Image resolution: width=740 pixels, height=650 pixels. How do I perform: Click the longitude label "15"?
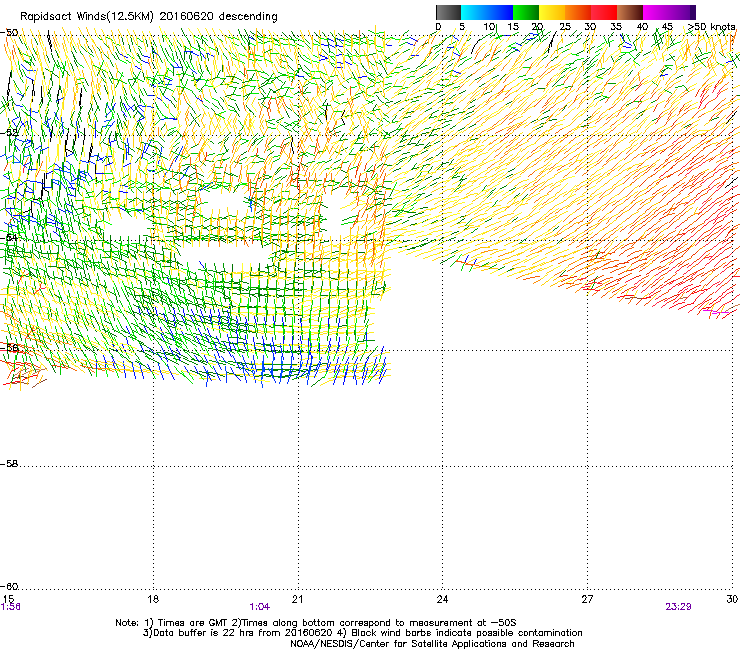click(8, 599)
